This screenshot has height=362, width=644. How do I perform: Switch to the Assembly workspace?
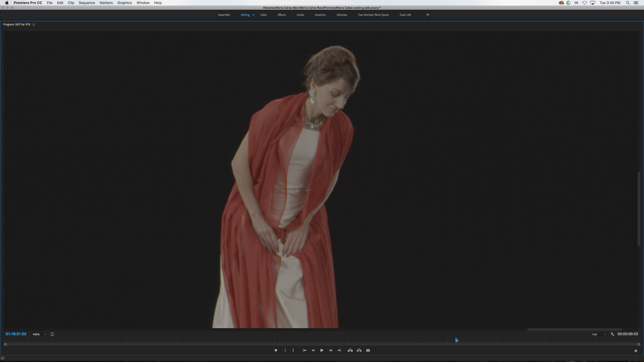224,15
